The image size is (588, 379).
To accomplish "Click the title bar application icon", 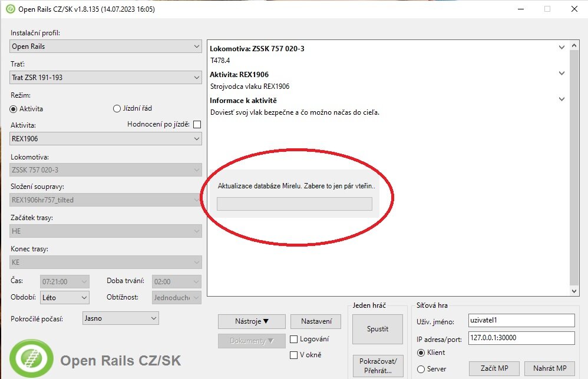I will [x=9, y=9].
